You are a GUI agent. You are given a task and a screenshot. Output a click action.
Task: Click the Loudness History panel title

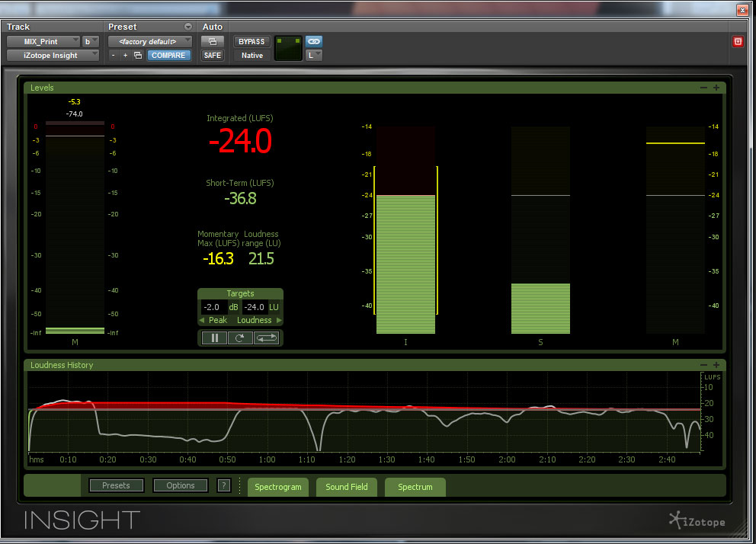pos(62,365)
